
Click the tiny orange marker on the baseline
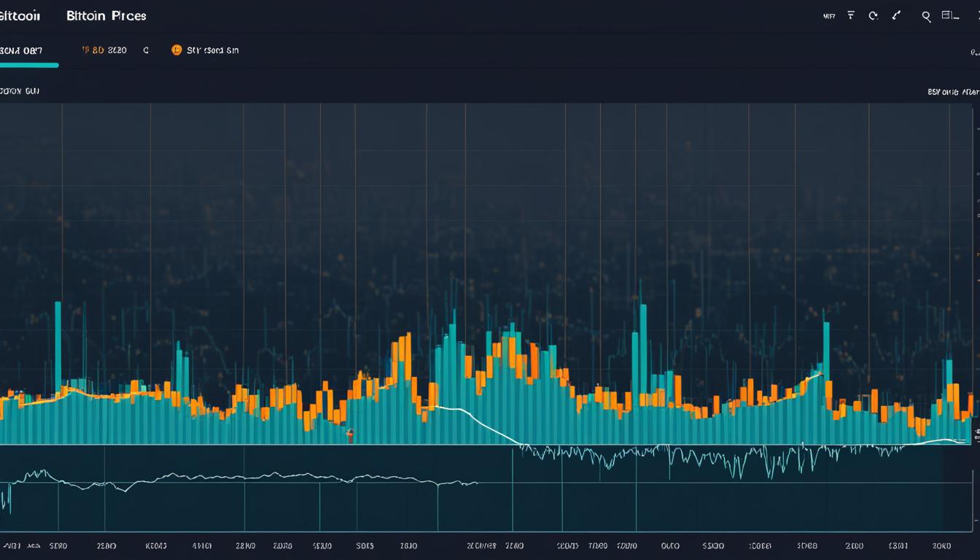(x=350, y=435)
